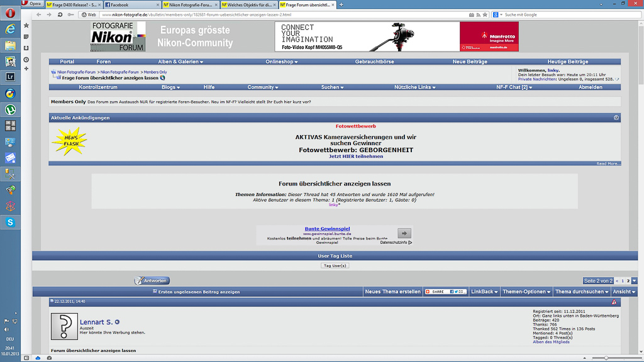Go back with the browser back arrow
Image resolution: width=644 pixels, height=362 pixels.
point(38,15)
